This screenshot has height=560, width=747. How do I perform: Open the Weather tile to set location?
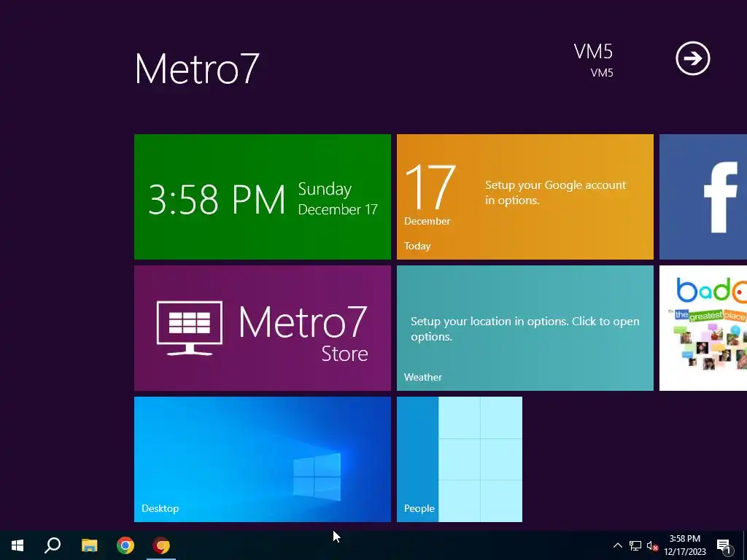[525, 328]
